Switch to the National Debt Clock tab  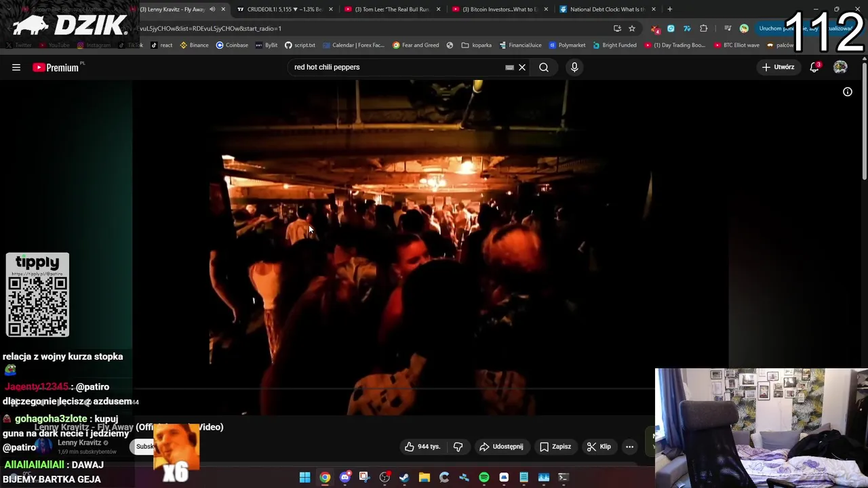pyautogui.click(x=608, y=9)
